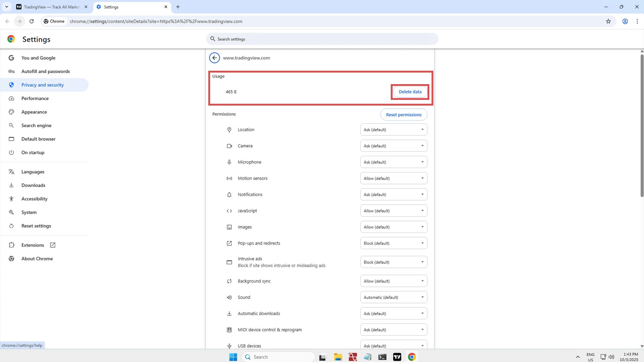
Task: Click the Windows Start button
Action: 233,357
